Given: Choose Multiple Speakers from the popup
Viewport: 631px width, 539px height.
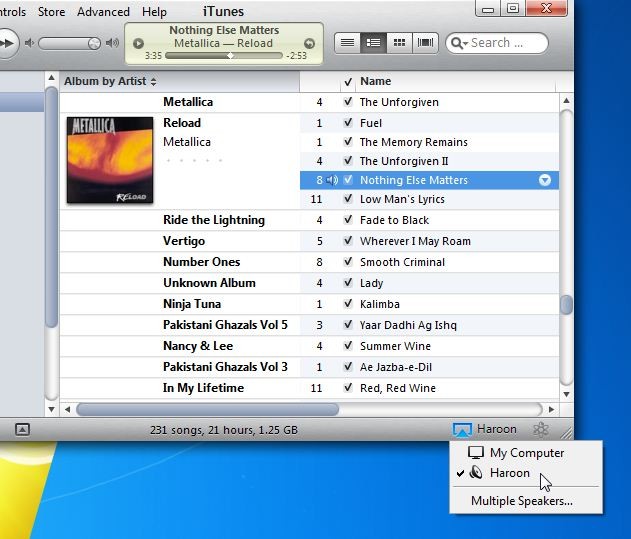Looking at the screenshot, I should pyautogui.click(x=521, y=501).
